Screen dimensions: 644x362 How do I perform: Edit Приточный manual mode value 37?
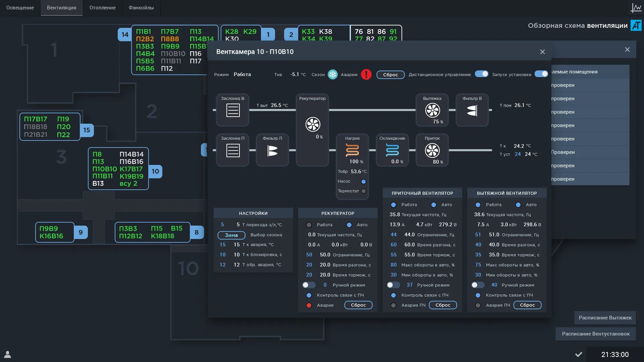tap(410, 285)
